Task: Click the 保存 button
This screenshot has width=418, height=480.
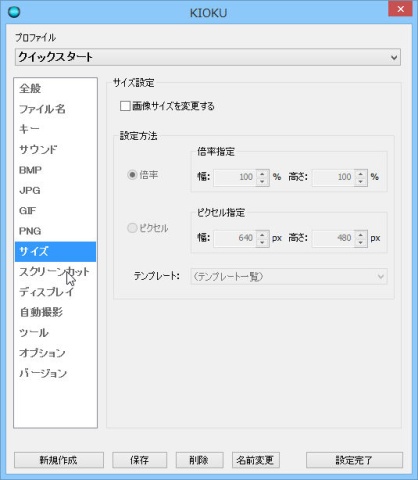Action: (x=139, y=460)
